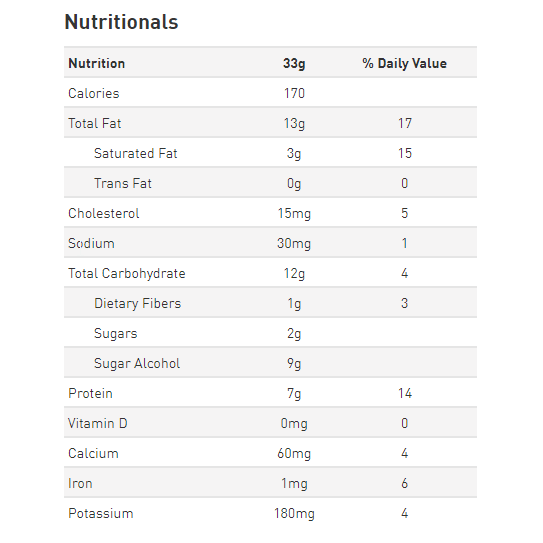Click the Protein daily value 14
Viewport: 543px width, 543px height.
[405, 393]
